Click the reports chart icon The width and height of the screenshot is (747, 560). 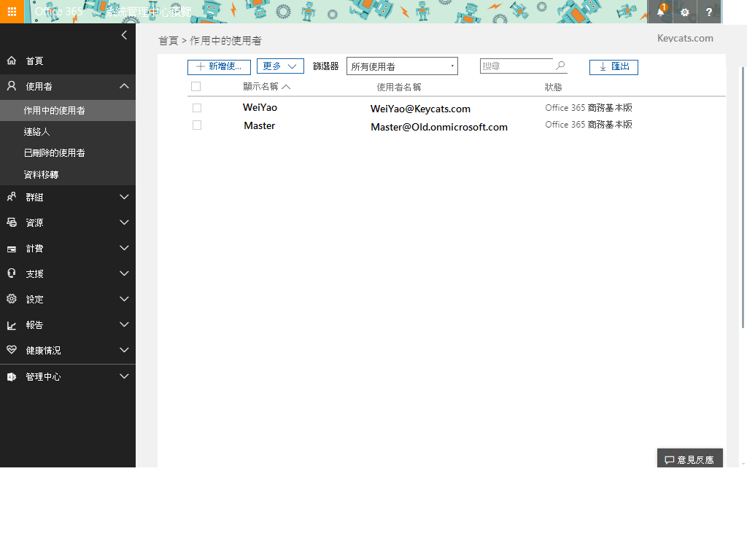[12, 325]
